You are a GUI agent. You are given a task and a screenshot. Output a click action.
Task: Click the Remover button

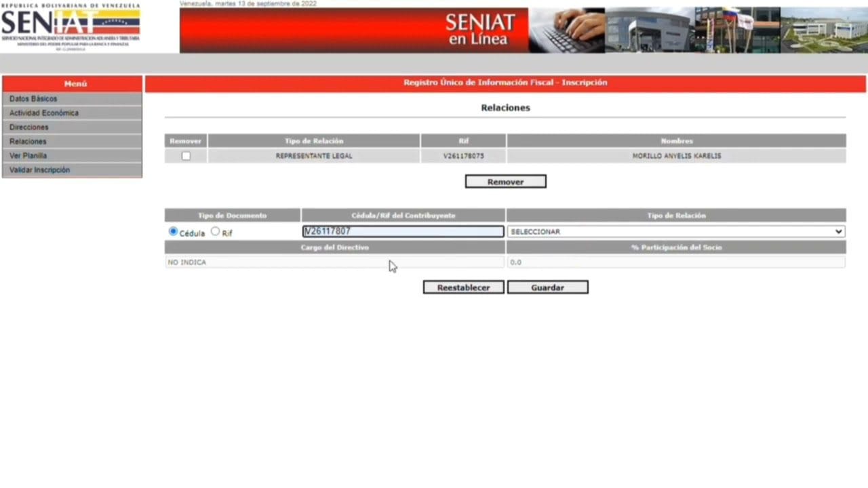pyautogui.click(x=505, y=182)
